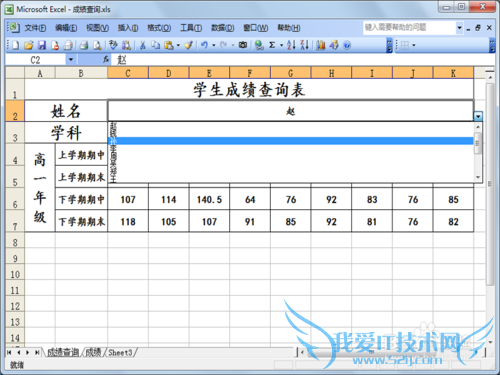The height and width of the screenshot is (375, 500).
Task: Activate the Format Painter brush
Action: click(x=189, y=45)
